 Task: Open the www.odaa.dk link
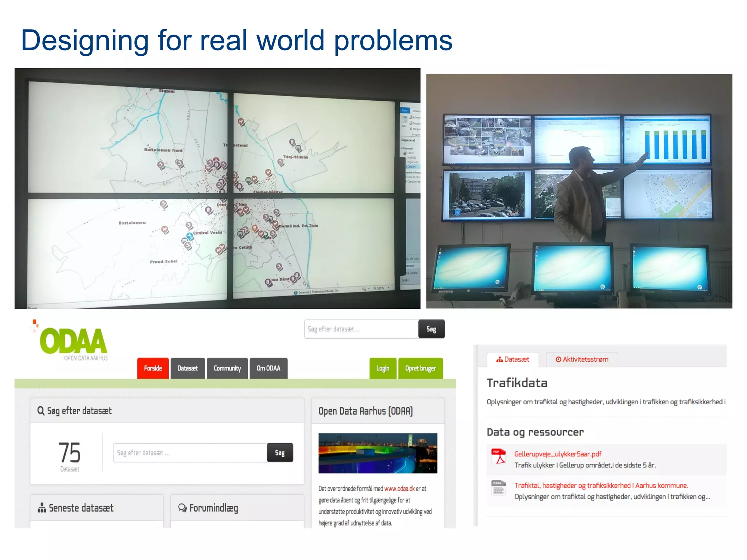(x=399, y=489)
